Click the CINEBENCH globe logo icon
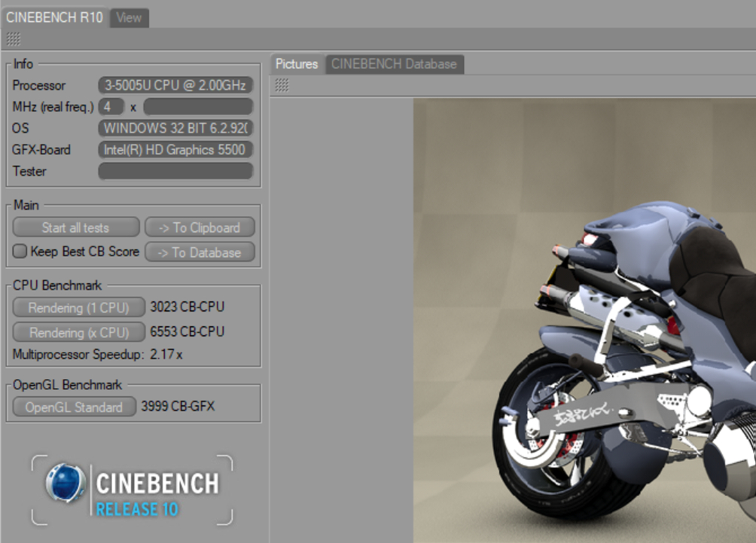The image size is (756, 543). [65, 483]
